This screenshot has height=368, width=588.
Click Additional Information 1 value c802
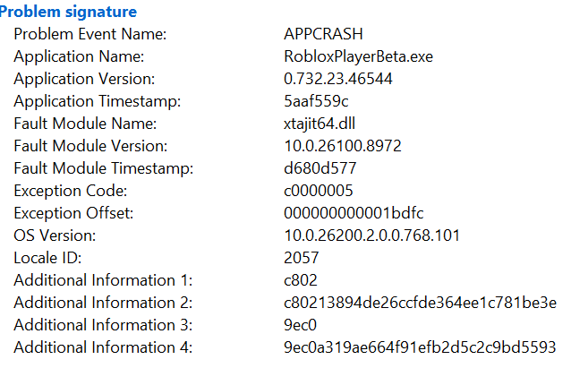(x=301, y=280)
